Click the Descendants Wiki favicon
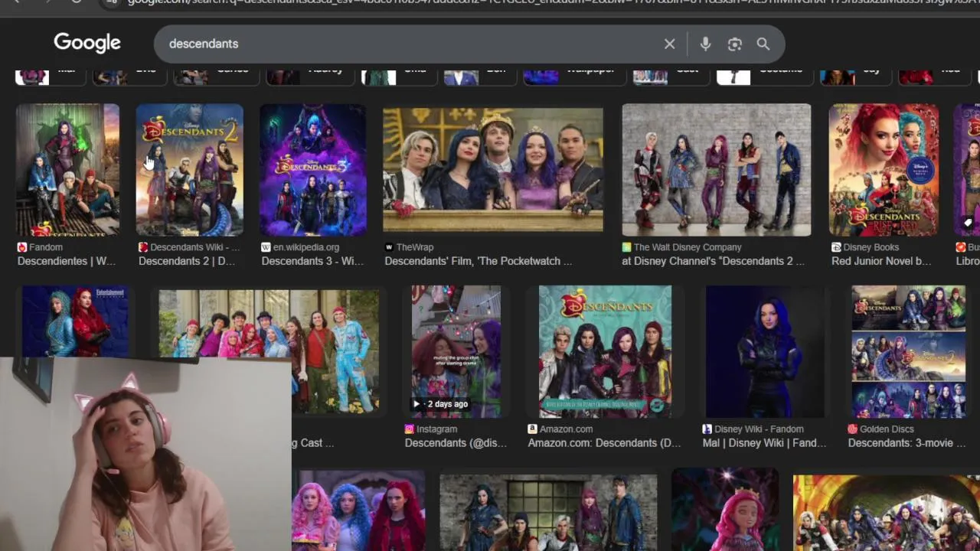 (143, 247)
